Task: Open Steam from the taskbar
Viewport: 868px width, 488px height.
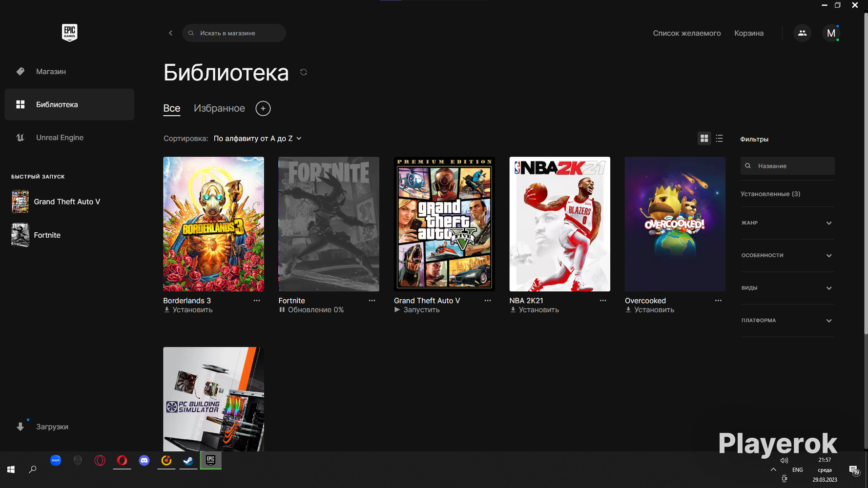Action: (188, 460)
